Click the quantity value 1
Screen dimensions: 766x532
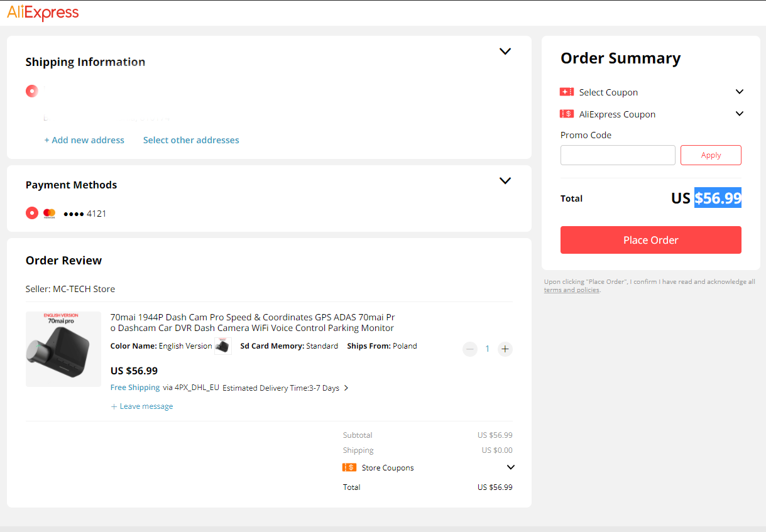pos(488,349)
